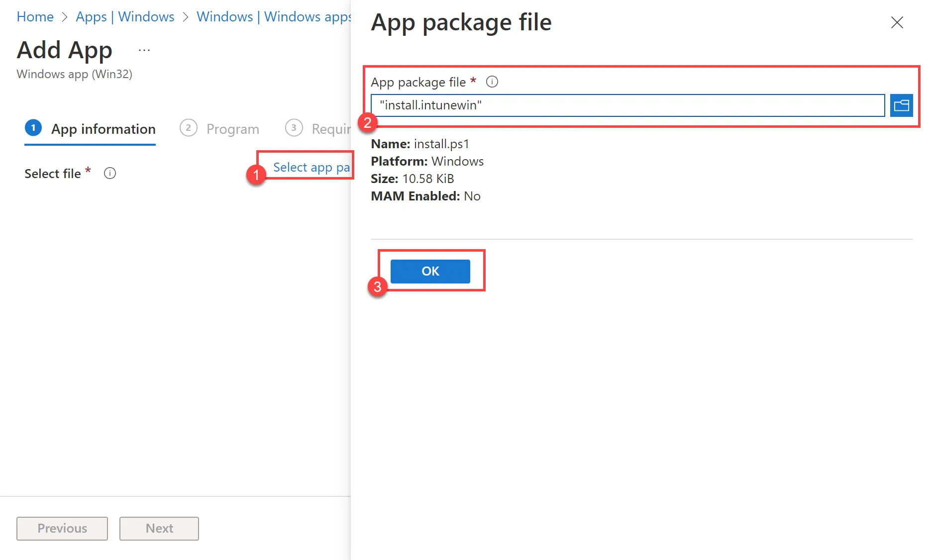Click the info icon next to Select file

click(x=109, y=173)
